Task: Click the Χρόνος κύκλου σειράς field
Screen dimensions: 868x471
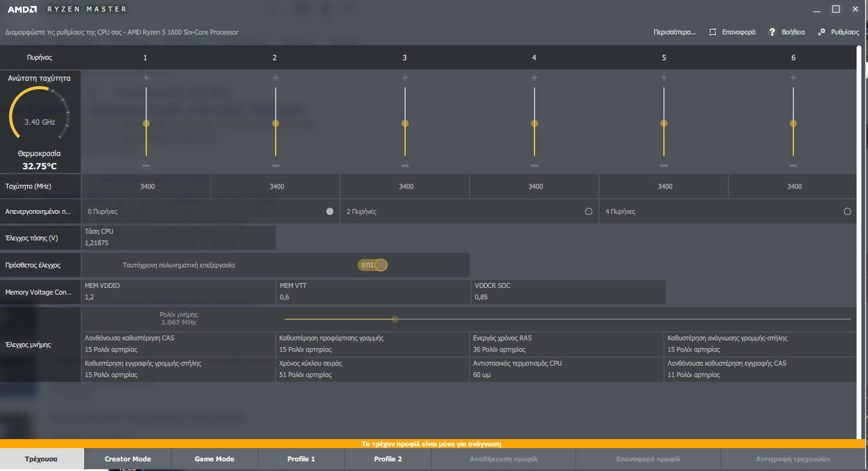Action: coord(374,369)
